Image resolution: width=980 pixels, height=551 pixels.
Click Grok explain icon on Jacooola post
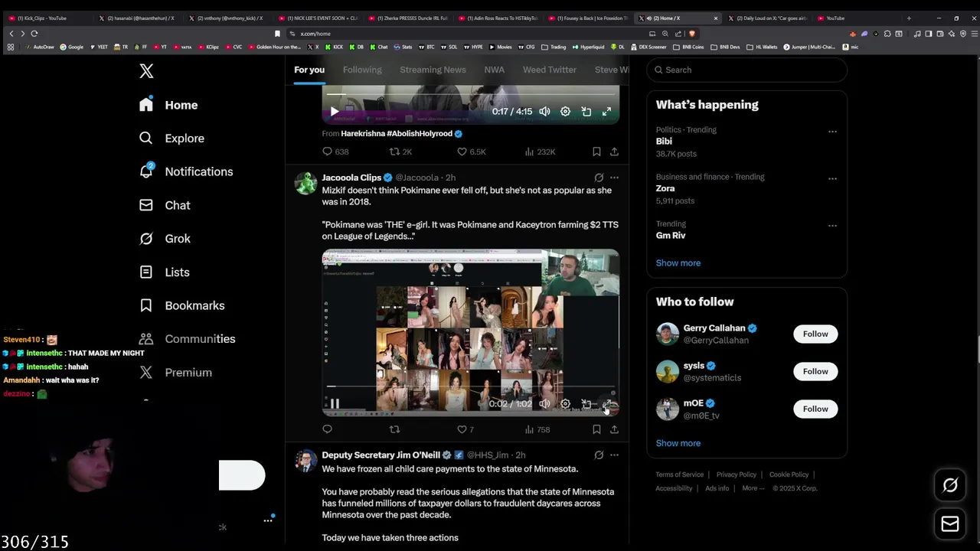pyautogui.click(x=599, y=178)
